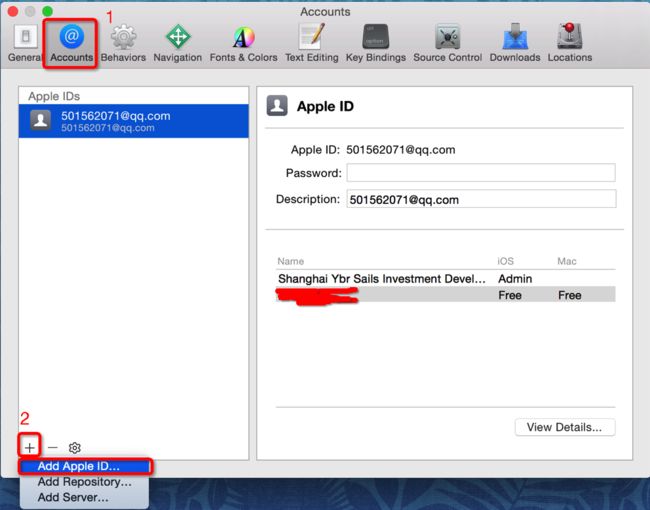Click the minus remove-account button
This screenshot has width=650, height=510.
pos(53,447)
